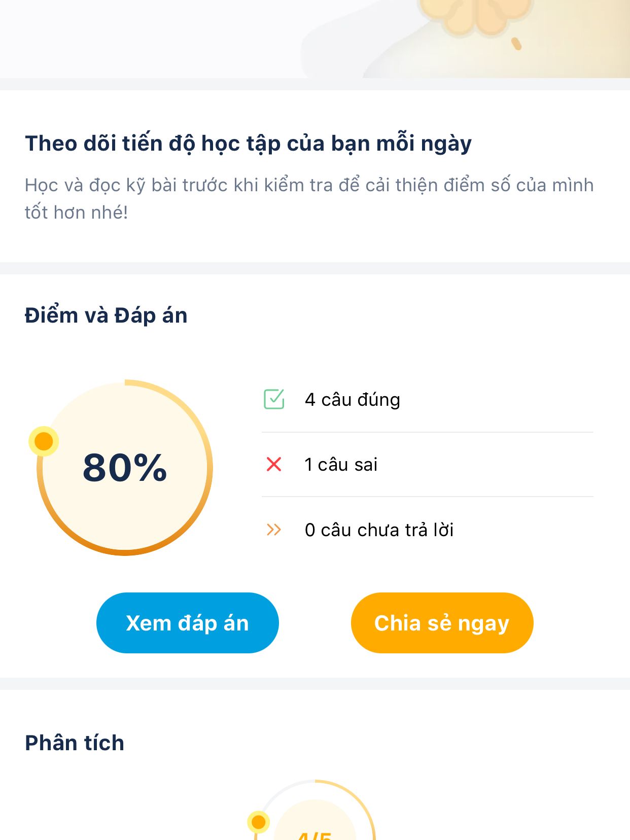Tap the top banner illustration area
Image resolution: width=630 pixels, height=840 pixels.
[315, 39]
